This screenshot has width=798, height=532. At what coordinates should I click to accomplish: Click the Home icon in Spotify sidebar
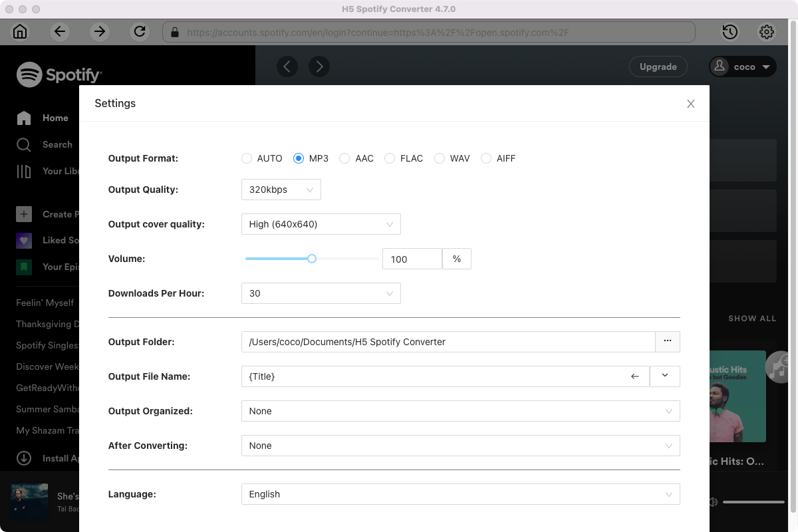(24, 118)
